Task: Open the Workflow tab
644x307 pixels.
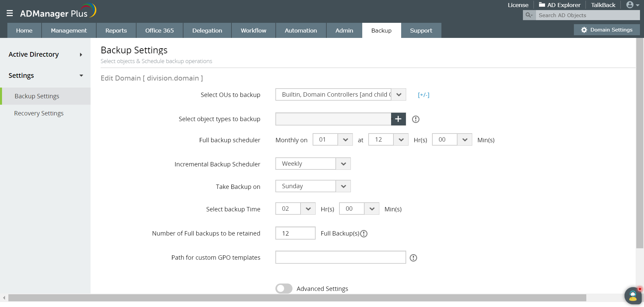Action: point(253,31)
